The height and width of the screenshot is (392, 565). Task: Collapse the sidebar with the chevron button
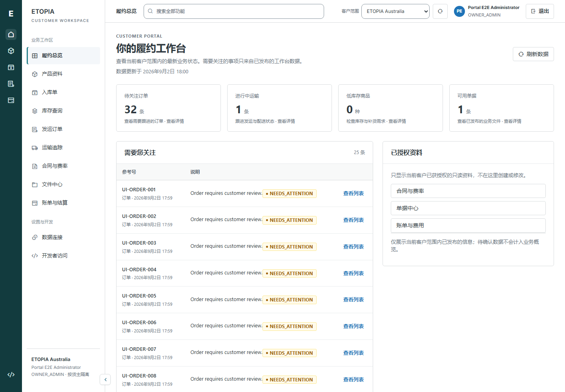pyautogui.click(x=105, y=379)
